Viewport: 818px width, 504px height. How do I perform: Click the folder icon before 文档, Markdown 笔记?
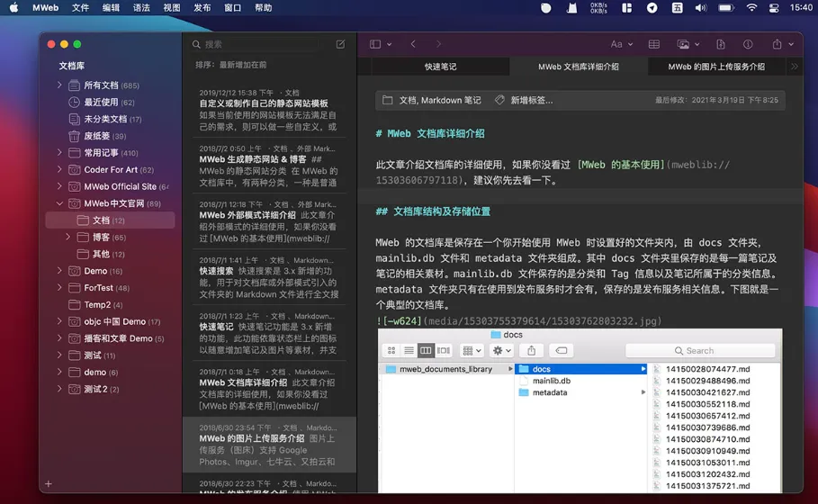tap(387, 100)
